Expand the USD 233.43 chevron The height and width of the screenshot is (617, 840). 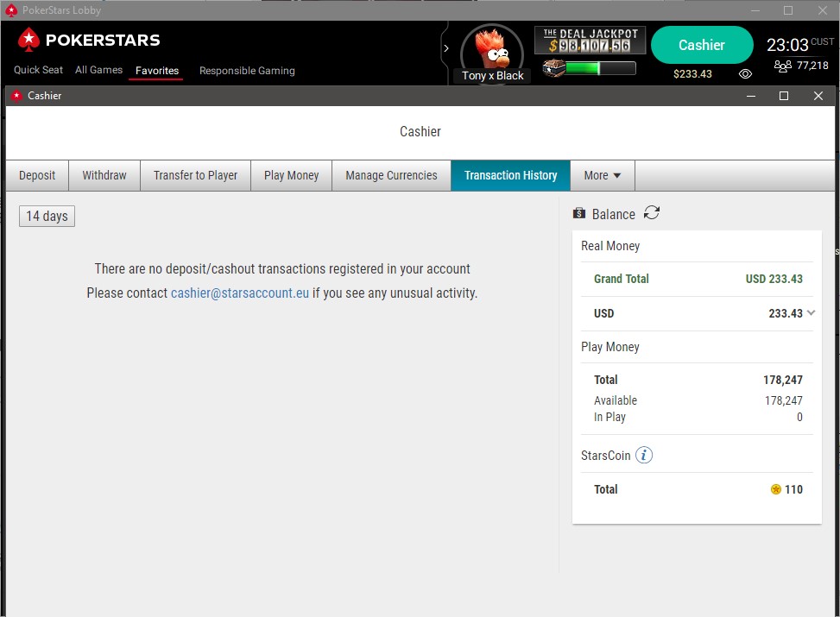[x=811, y=312]
